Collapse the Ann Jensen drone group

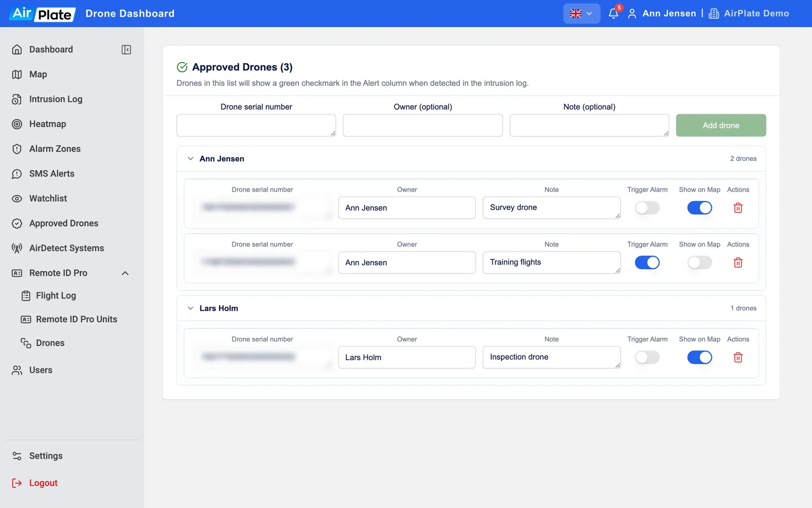tap(190, 158)
